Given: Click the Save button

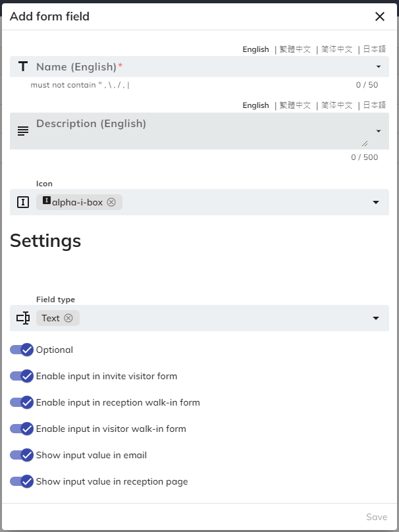Looking at the screenshot, I should click(x=377, y=517).
